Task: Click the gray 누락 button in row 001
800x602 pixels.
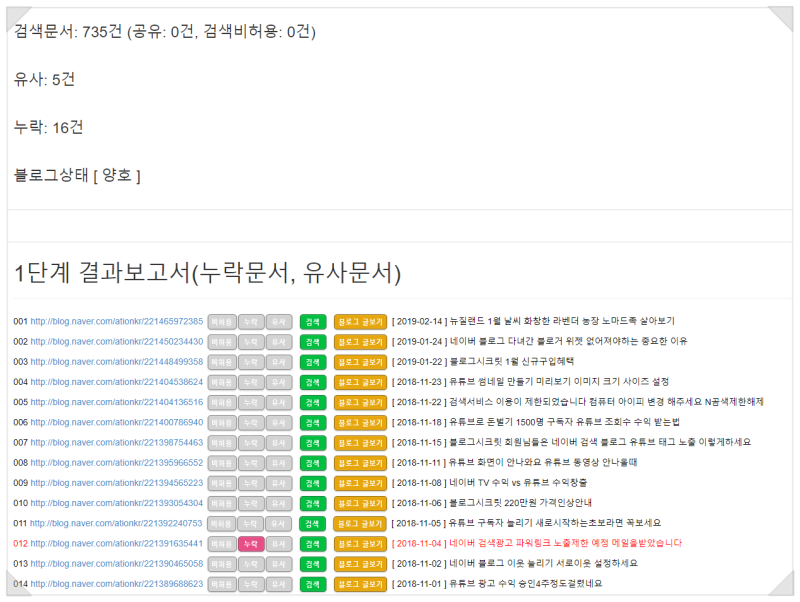Action: click(251, 322)
